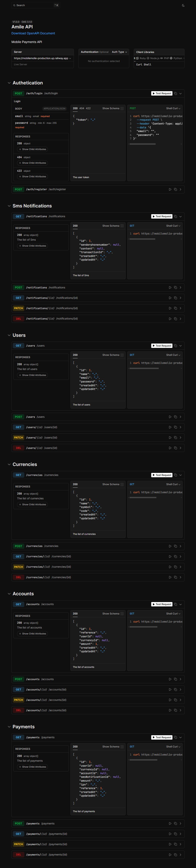Copy the POST /auth/login endpoint URL
This screenshot has width=196, height=868.
(x=175, y=93)
